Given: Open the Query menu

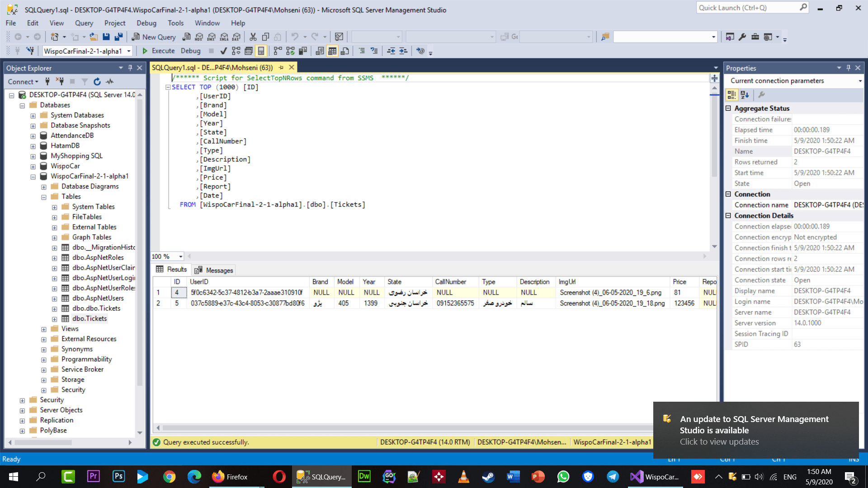Looking at the screenshot, I should coord(84,23).
